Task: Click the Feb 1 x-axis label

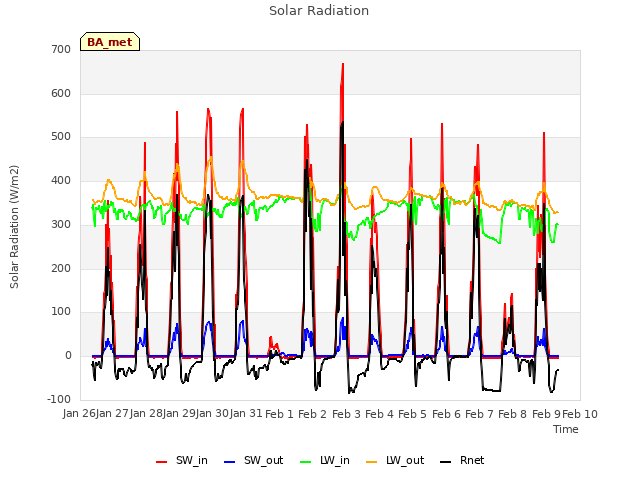Action: coord(280,414)
